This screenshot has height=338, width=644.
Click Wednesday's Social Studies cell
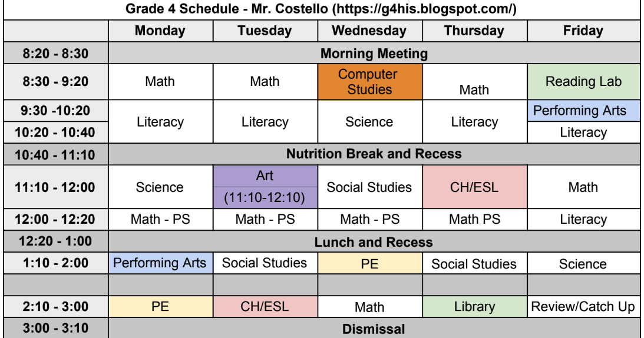370,187
